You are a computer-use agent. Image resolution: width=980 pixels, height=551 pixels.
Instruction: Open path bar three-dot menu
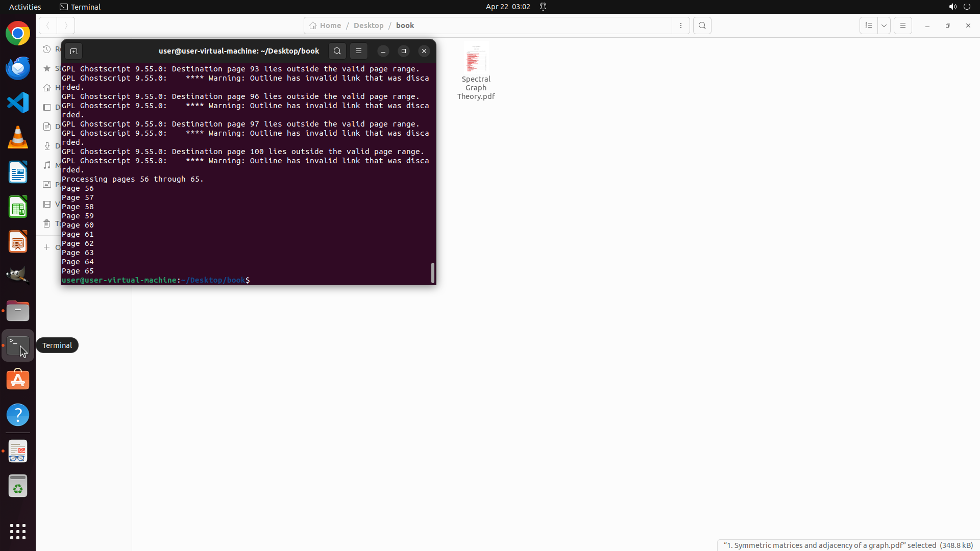pyautogui.click(x=681, y=26)
